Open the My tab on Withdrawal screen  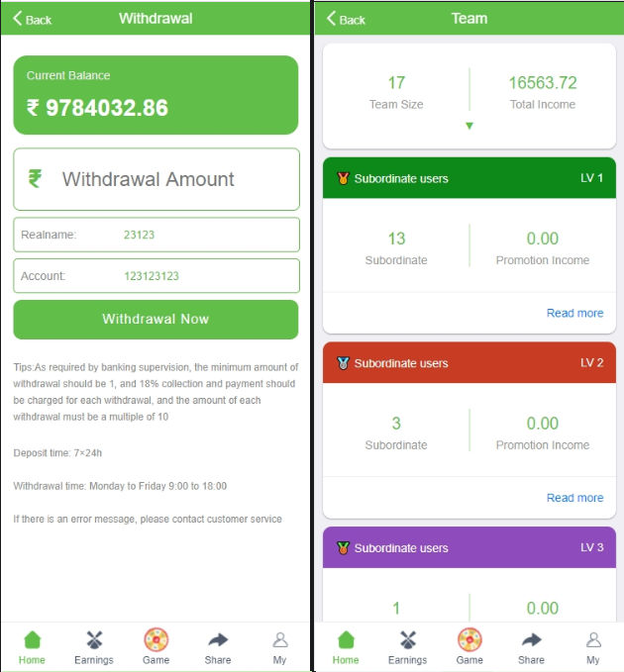click(279, 647)
